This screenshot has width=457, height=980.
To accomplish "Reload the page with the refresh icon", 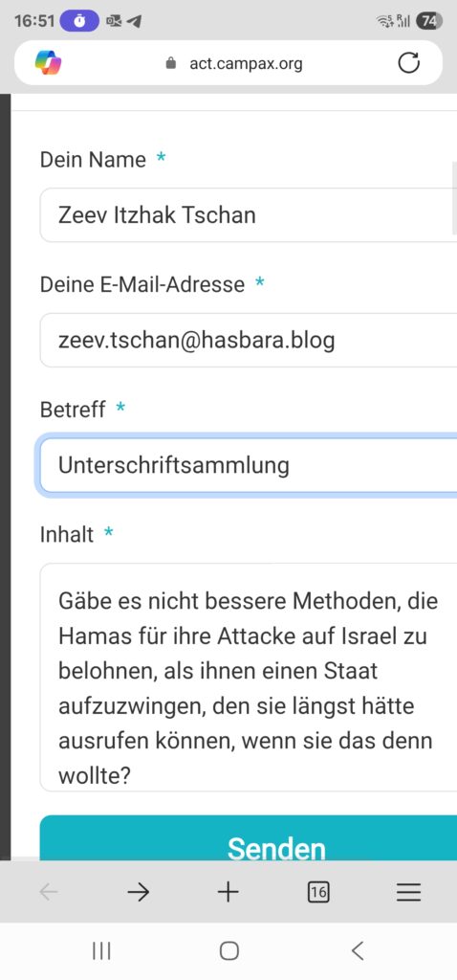I will 409,63.
